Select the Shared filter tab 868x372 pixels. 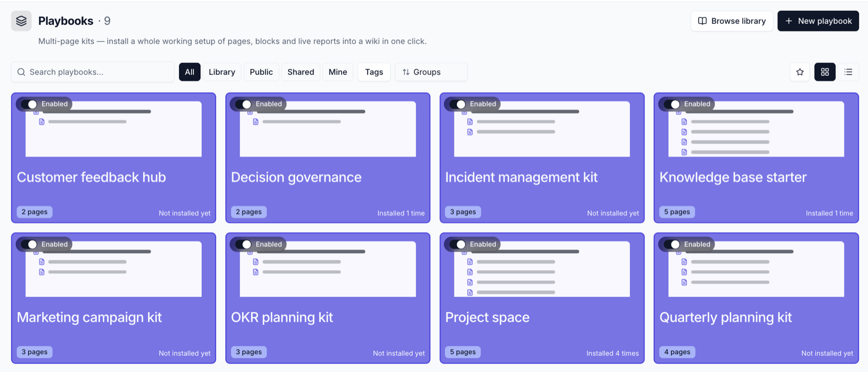[x=301, y=72]
